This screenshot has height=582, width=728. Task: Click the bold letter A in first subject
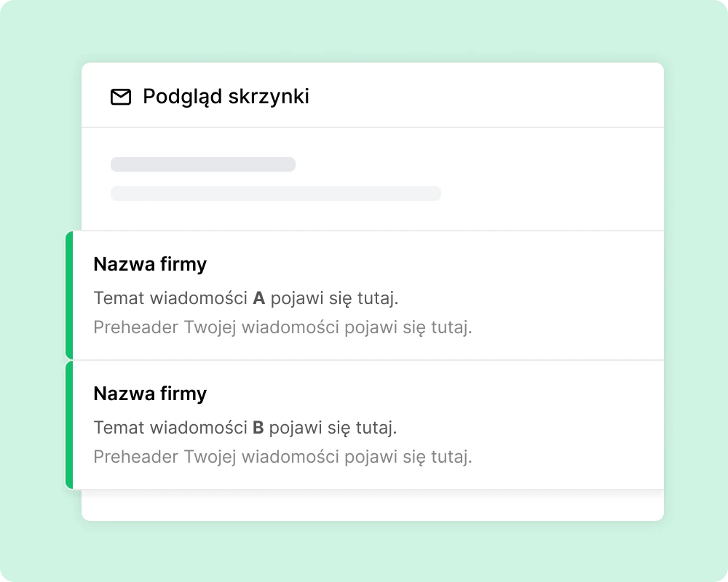pos(258,298)
